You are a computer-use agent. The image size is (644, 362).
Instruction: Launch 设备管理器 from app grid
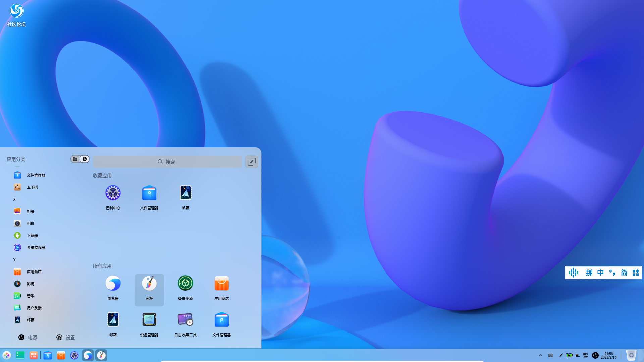pos(149,320)
